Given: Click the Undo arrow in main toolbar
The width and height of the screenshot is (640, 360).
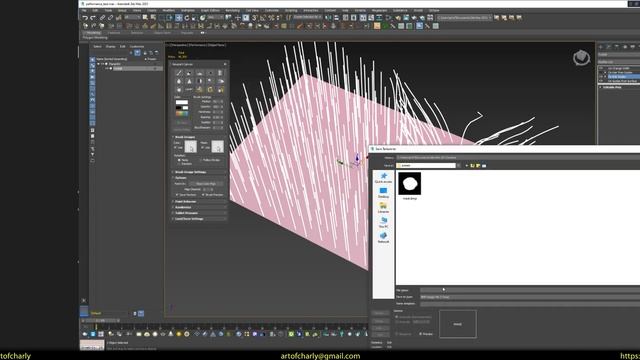Looking at the screenshot, I should click(85, 18).
